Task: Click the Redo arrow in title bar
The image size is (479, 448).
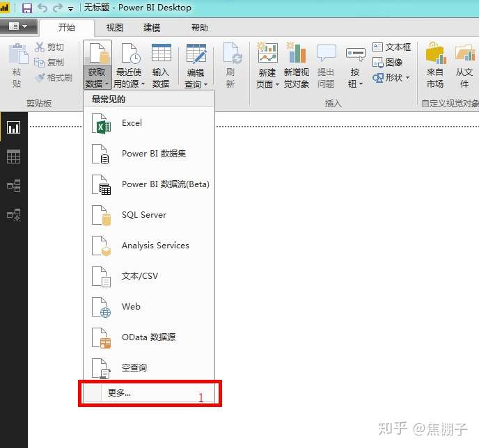Action: (57, 8)
